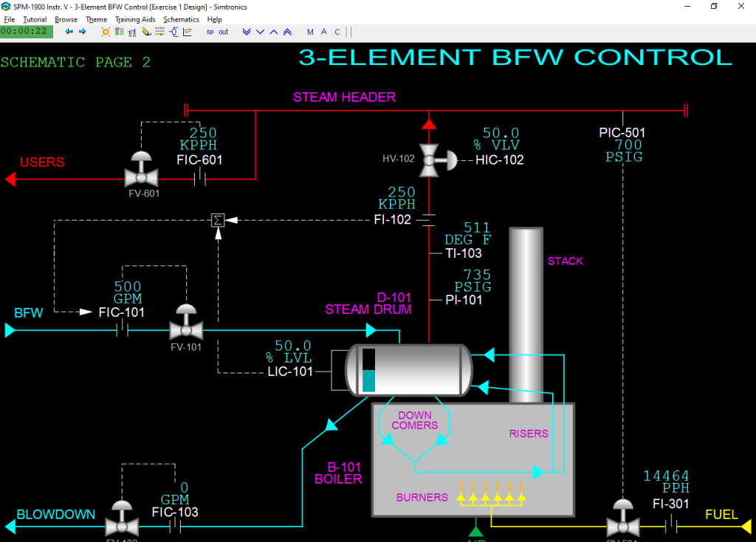The image size is (756, 542).
Task: Open the Help menu
Action: tap(215, 19)
